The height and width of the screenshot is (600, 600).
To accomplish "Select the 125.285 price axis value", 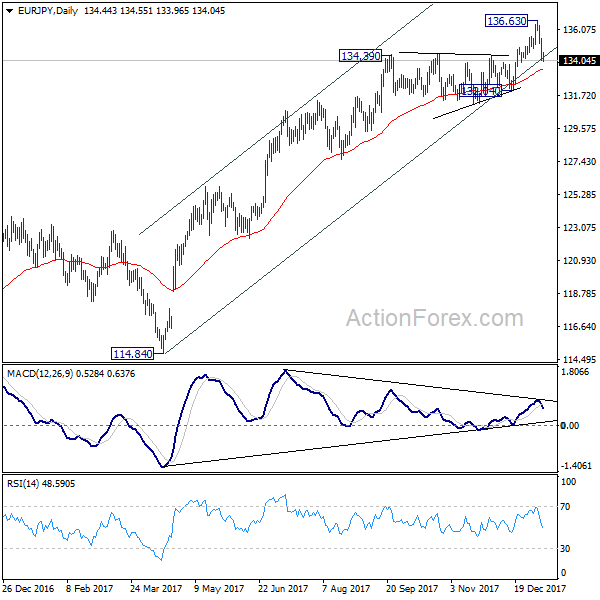I will pos(579,195).
